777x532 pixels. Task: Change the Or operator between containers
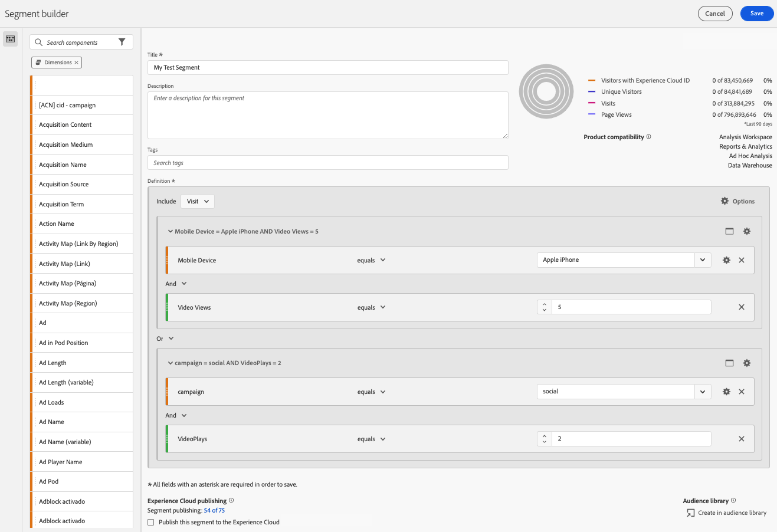pos(165,339)
